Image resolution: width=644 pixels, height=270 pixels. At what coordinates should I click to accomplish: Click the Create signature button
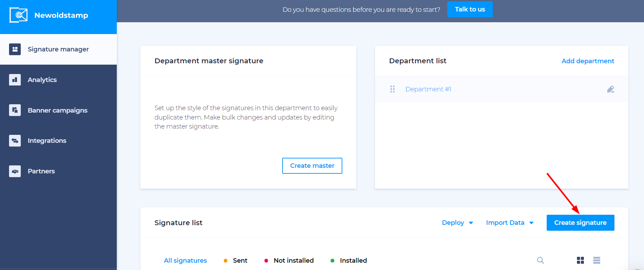(580, 223)
